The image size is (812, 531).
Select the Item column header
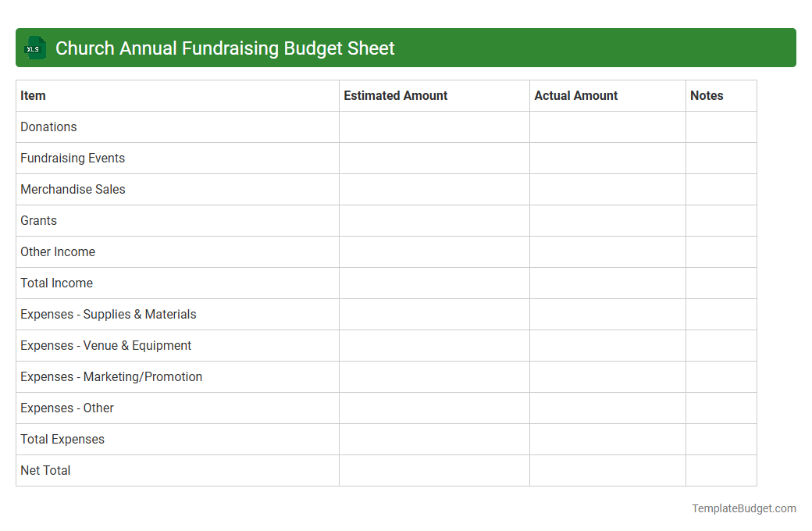point(33,95)
